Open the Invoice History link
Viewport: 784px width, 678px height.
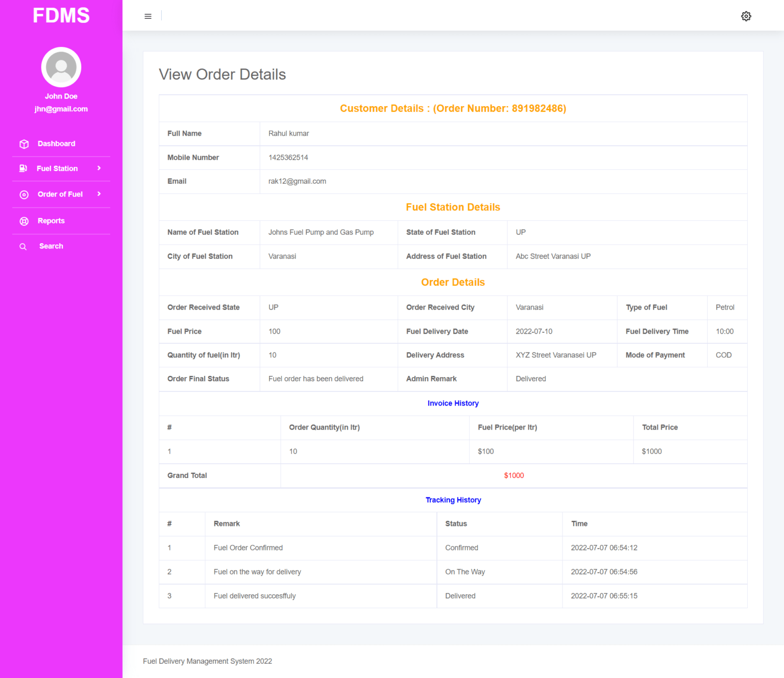(x=453, y=403)
